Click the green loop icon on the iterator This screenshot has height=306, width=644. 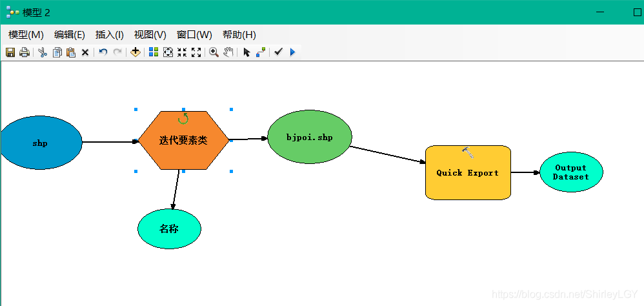[x=183, y=119]
